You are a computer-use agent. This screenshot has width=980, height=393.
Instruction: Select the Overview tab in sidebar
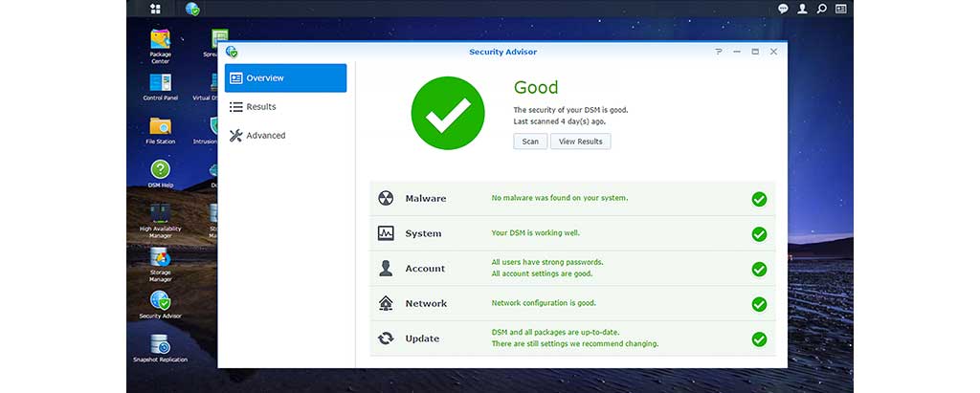285,78
